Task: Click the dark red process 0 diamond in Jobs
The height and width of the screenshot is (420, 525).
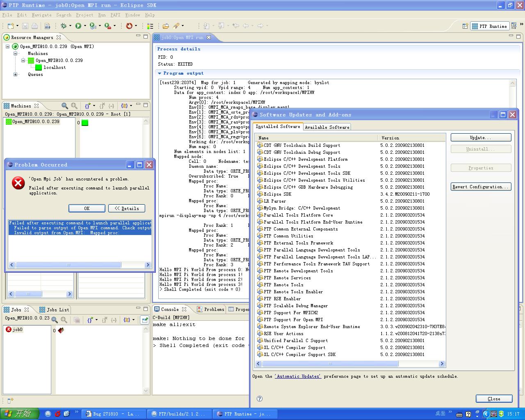Action: pyautogui.click(x=61, y=330)
